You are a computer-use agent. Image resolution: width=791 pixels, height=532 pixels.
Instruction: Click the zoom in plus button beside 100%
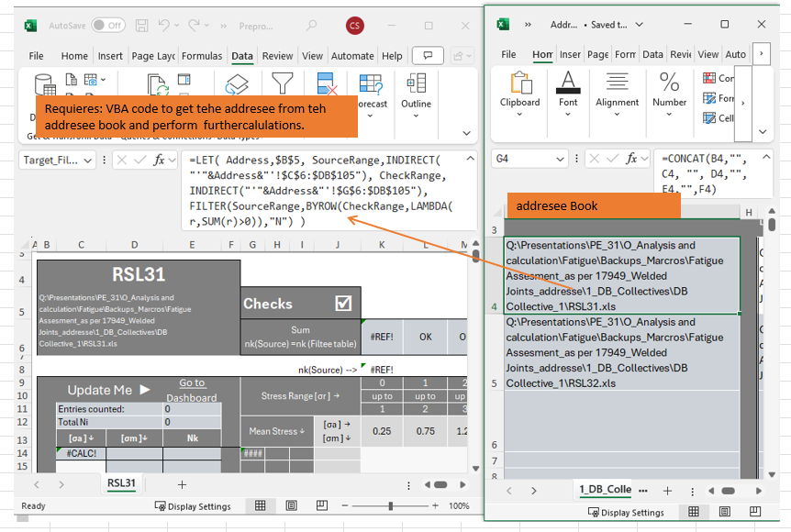tap(435, 505)
